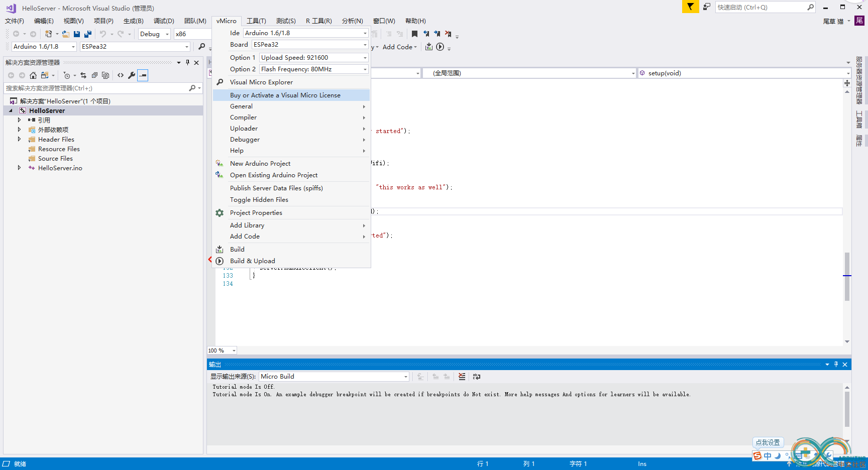The width and height of the screenshot is (868, 470).
Task: Click the serial monitor magnifier icon
Action: pyautogui.click(x=202, y=47)
